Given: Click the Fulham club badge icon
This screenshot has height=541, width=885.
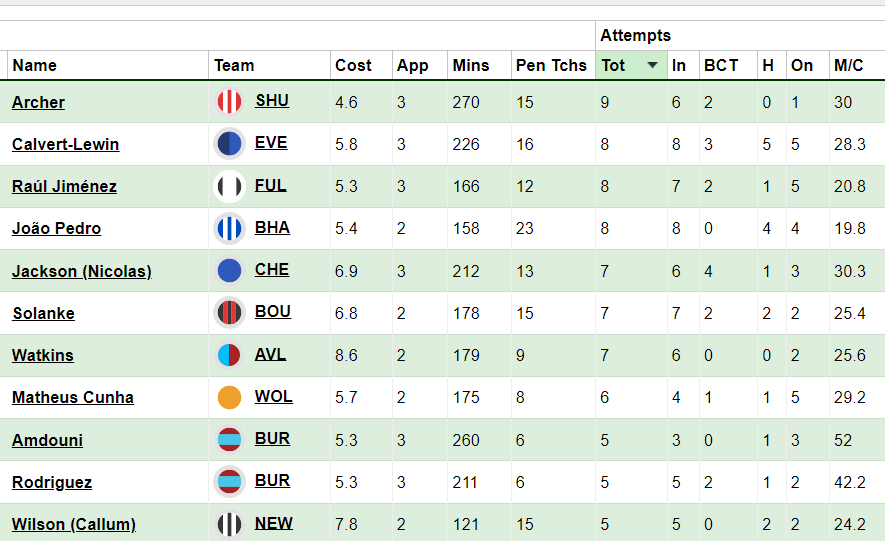Looking at the screenshot, I should pos(230,186).
